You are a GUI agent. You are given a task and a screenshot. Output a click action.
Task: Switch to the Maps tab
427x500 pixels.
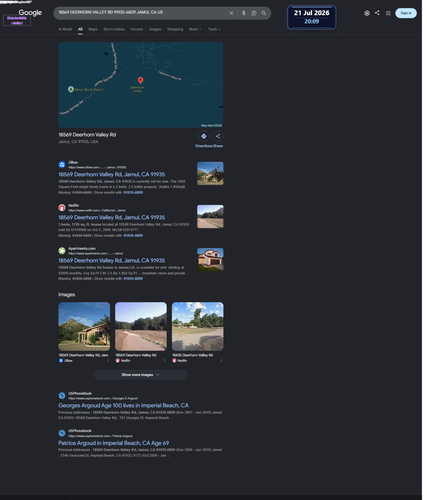pos(93,29)
